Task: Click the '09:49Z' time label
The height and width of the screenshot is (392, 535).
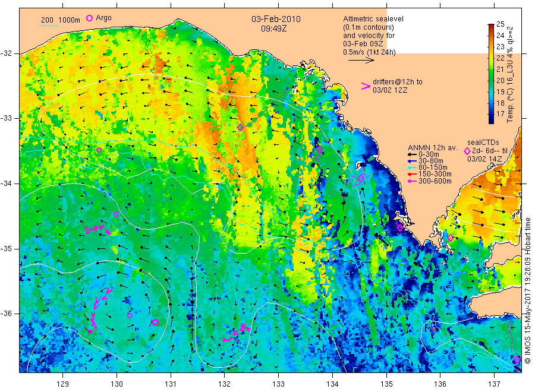Action: point(274,29)
